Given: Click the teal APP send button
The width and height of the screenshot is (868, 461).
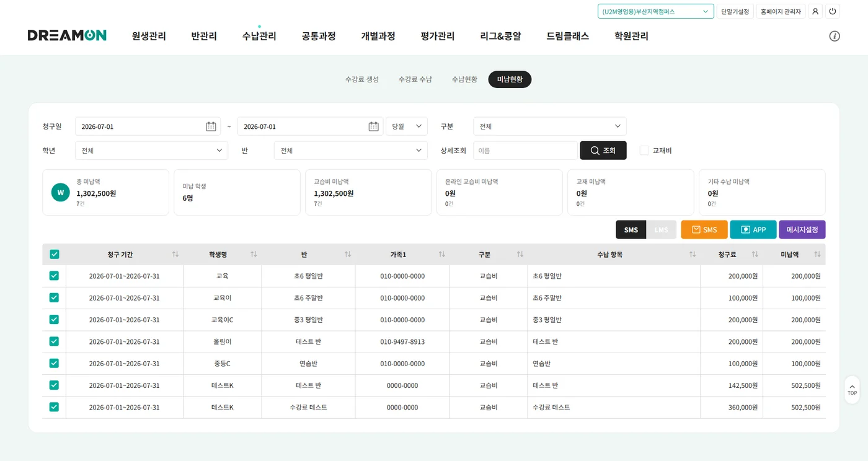Looking at the screenshot, I should [x=753, y=230].
